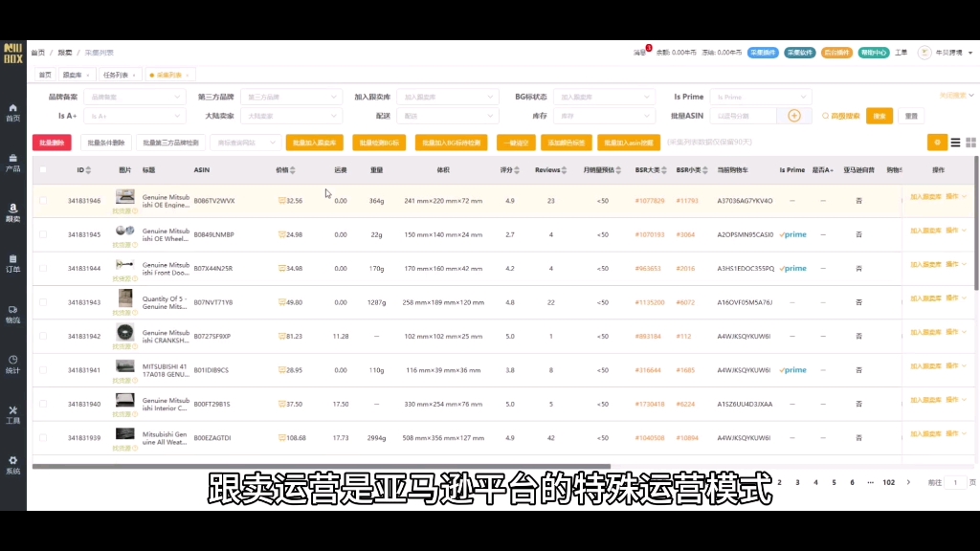Click the orange 搜索 button

880,116
